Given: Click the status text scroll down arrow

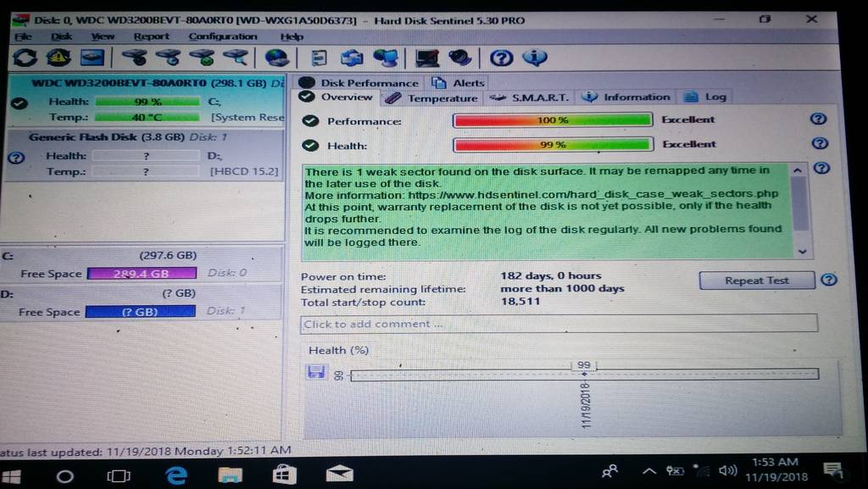Looking at the screenshot, I should tap(802, 251).
